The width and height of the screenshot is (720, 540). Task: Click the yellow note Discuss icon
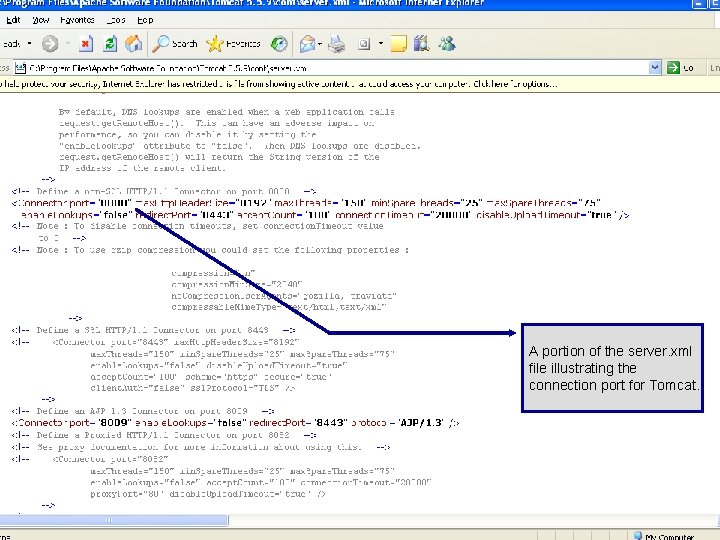tap(398, 44)
